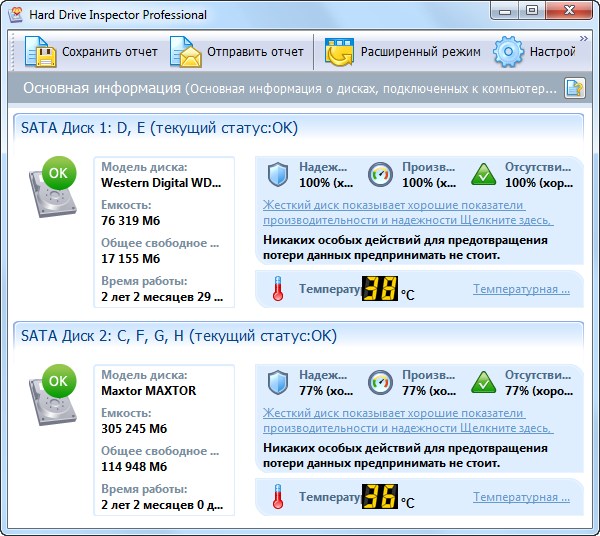Click capacity value '76 319 Мб'
600x536 pixels.
click(x=130, y=221)
